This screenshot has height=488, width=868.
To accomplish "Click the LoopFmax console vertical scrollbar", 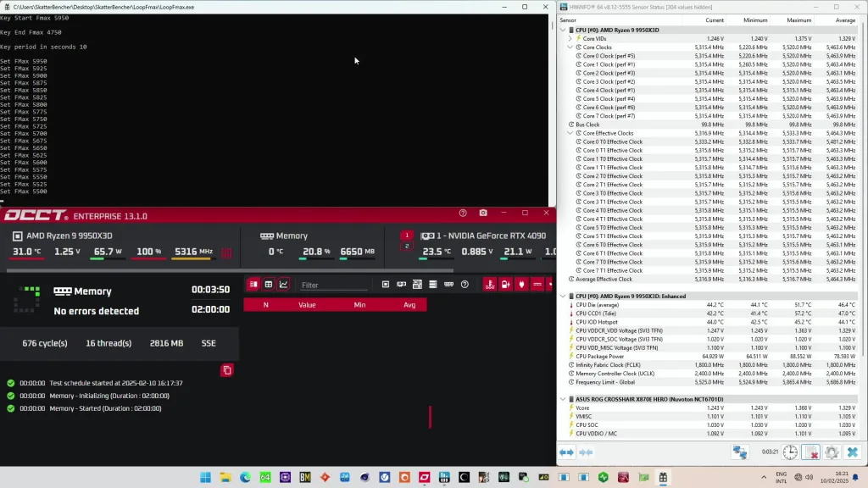I will click(x=551, y=25).
